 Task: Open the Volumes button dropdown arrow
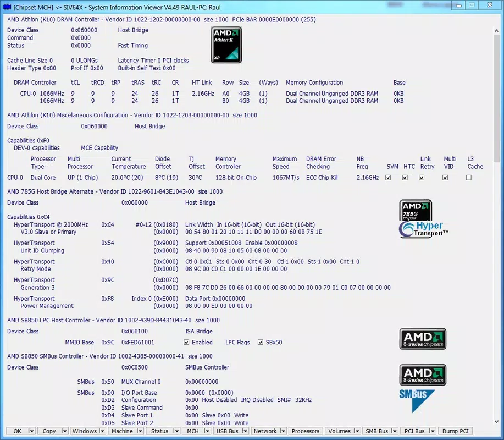[357, 431]
